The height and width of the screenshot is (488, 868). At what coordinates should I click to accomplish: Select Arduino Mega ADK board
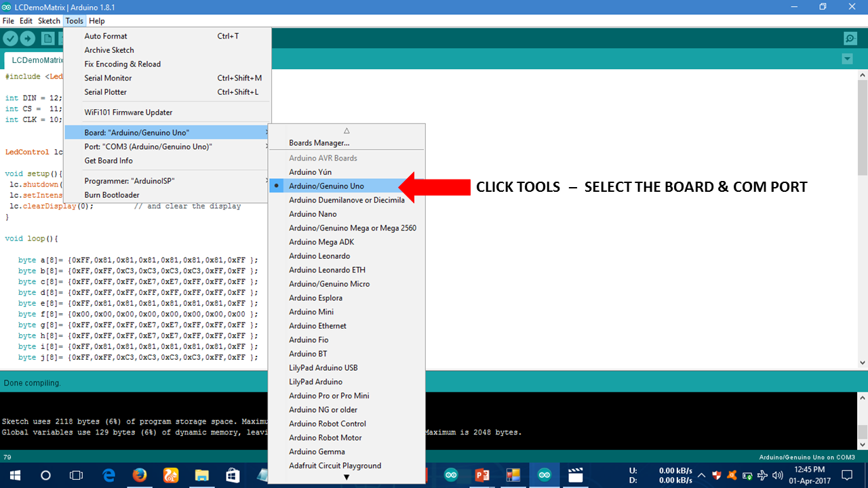(x=347, y=242)
